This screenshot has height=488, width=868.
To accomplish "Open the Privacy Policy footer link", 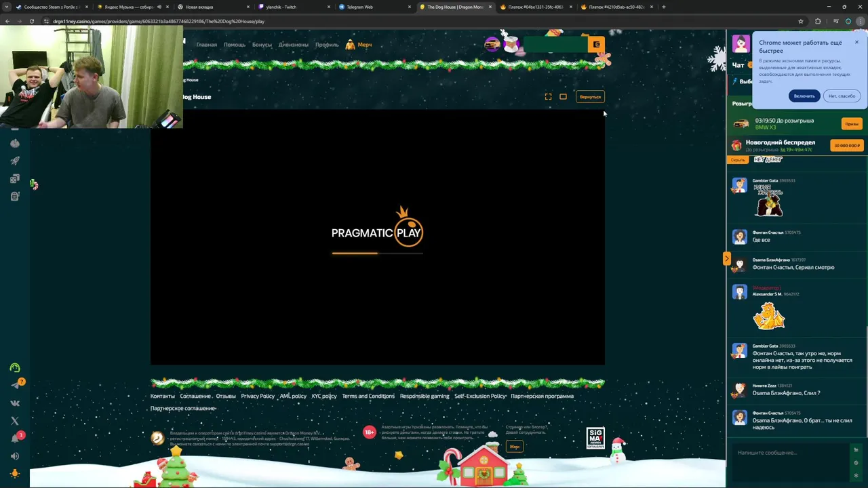I will coord(258,396).
